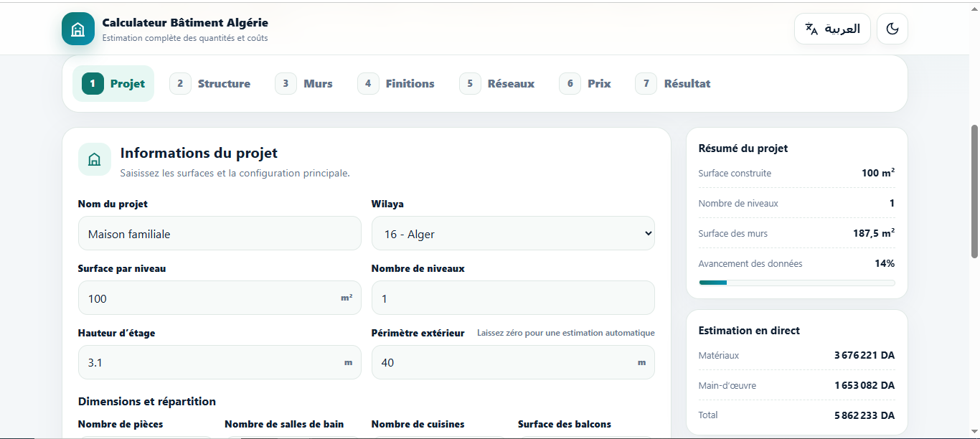Click the Matériaux amount 3 676 221 DA

click(x=864, y=355)
